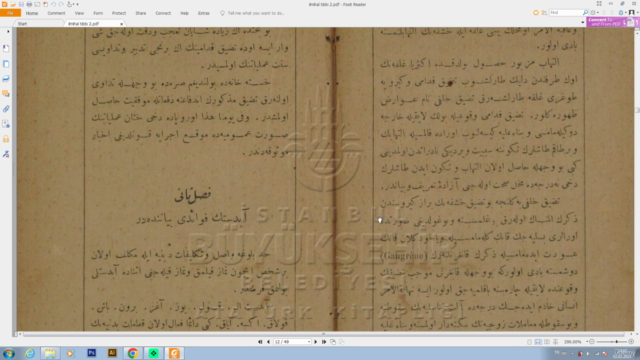Open the Digital Signatures panel in left sidebar
640x360 pixels.
(6, 154)
